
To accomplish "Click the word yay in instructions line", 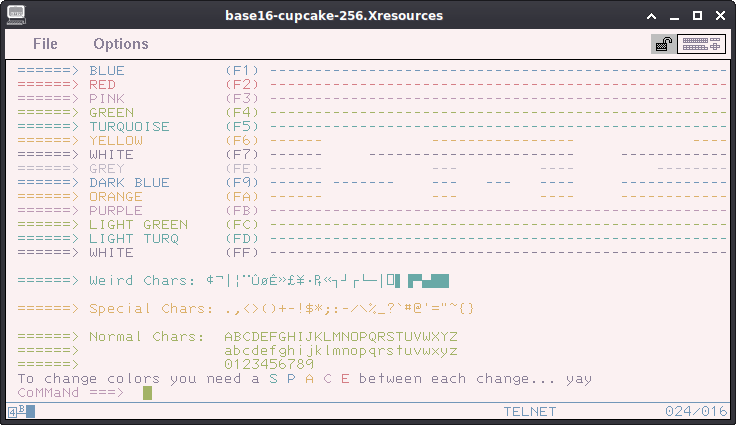I will click(579, 379).
